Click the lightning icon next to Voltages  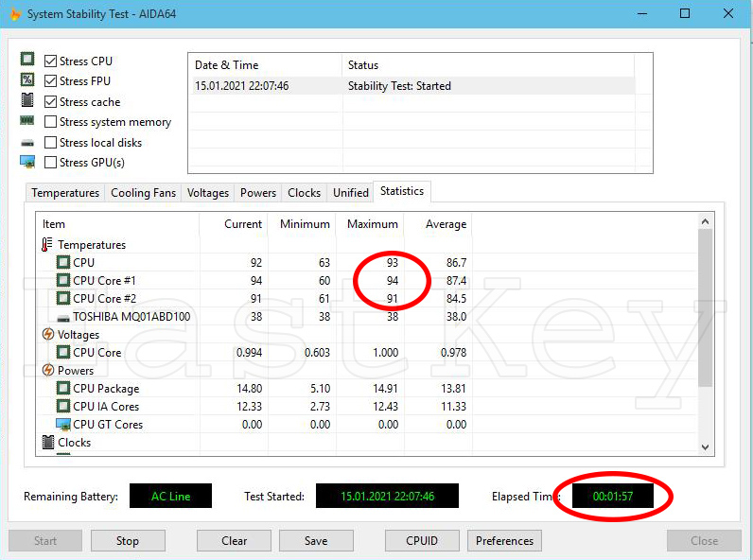pos(48,334)
